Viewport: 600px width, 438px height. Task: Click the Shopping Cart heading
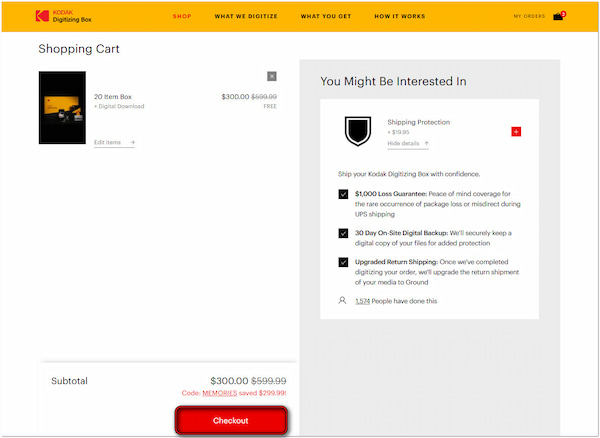79,49
